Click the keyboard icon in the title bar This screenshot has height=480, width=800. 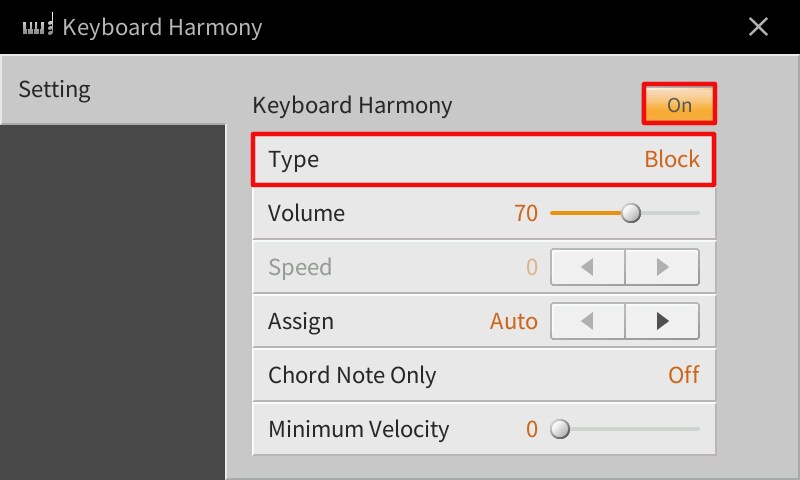click(38, 26)
